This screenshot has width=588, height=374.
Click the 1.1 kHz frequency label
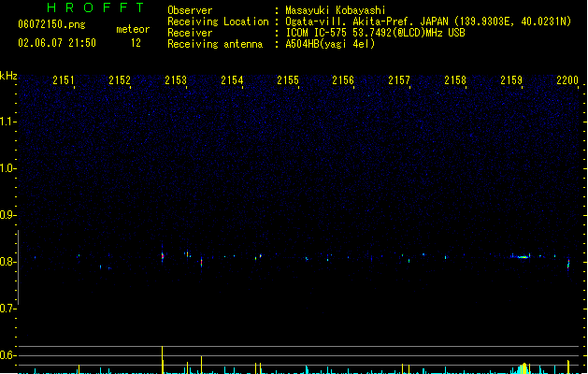point(7,122)
